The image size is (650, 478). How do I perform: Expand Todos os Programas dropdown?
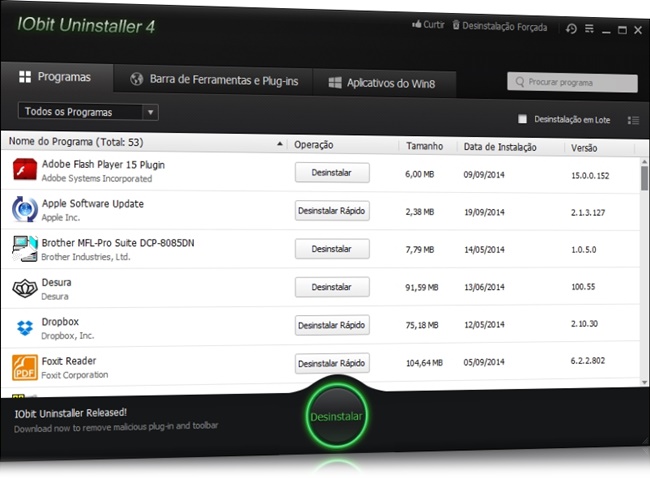click(150, 112)
